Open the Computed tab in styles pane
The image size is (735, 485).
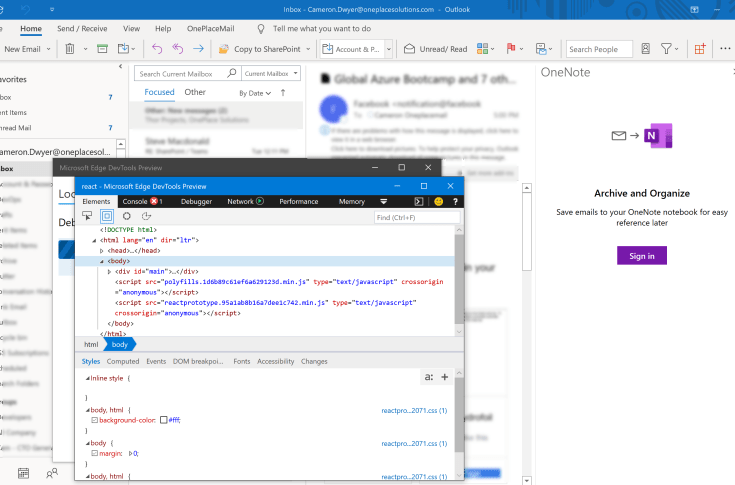pos(123,361)
